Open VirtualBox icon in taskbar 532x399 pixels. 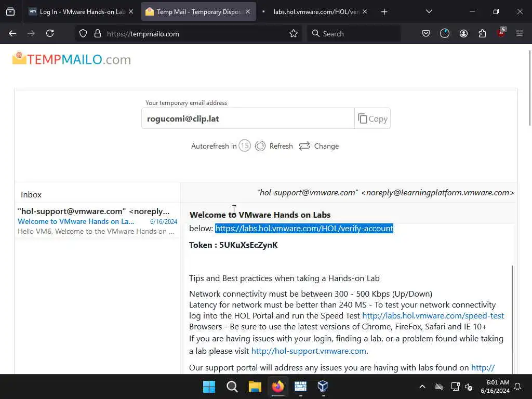tap(323, 387)
